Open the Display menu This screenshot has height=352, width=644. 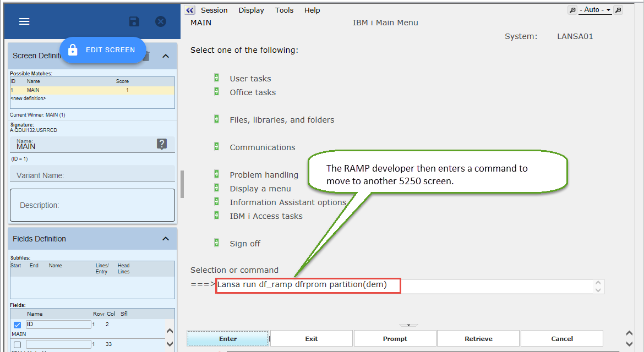pos(252,10)
